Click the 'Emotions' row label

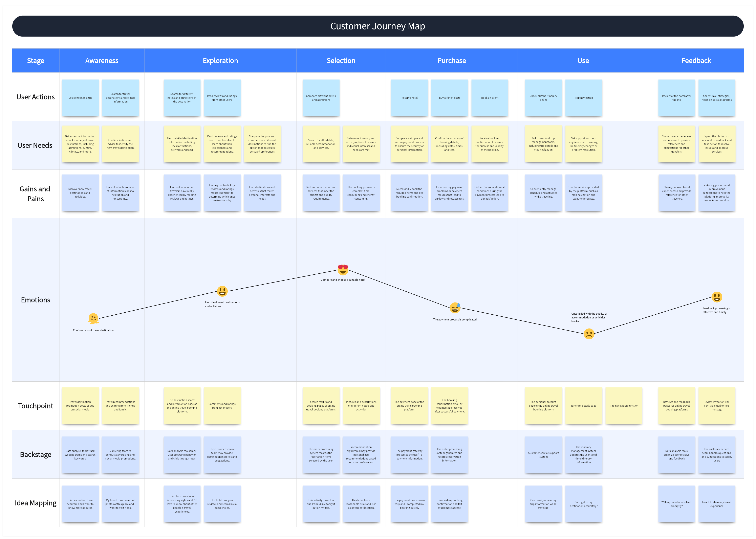click(36, 300)
